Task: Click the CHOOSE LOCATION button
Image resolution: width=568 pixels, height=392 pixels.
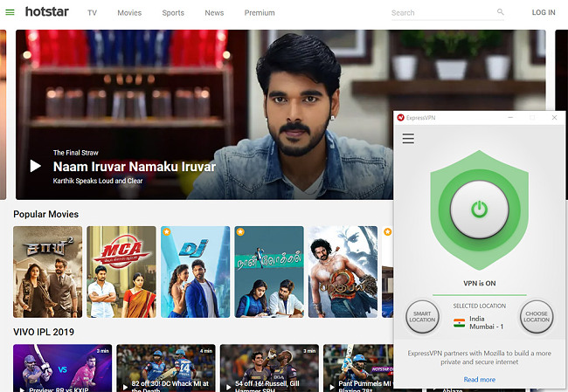Action: pos(537,317)
